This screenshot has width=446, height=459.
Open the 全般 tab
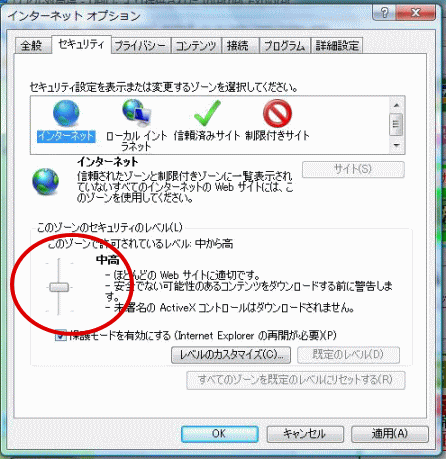point(32,46)
